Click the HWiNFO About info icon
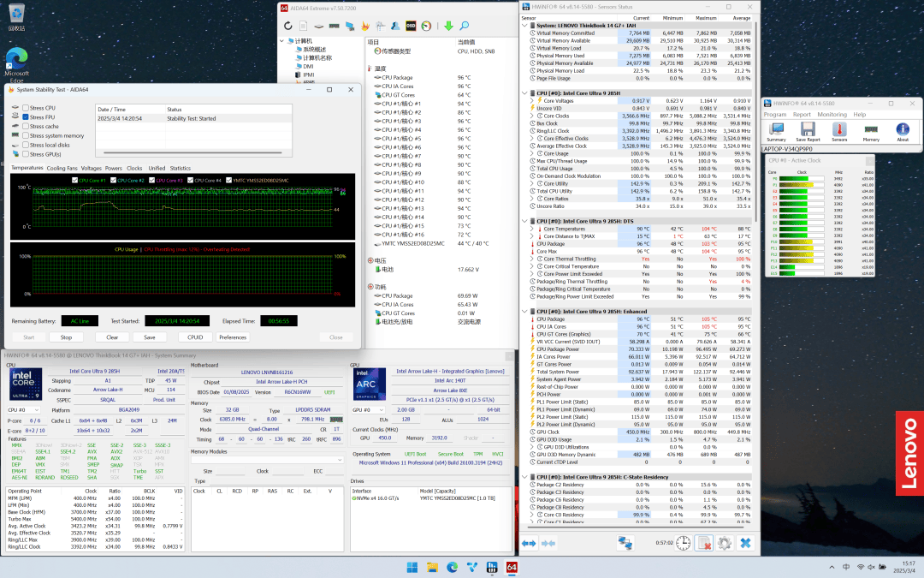 [x=902, y=131]
